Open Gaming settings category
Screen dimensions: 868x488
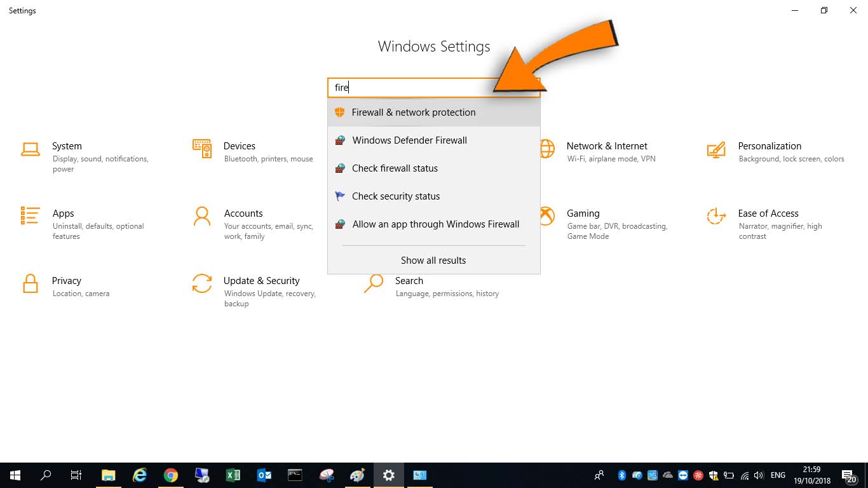click(583, 213)
